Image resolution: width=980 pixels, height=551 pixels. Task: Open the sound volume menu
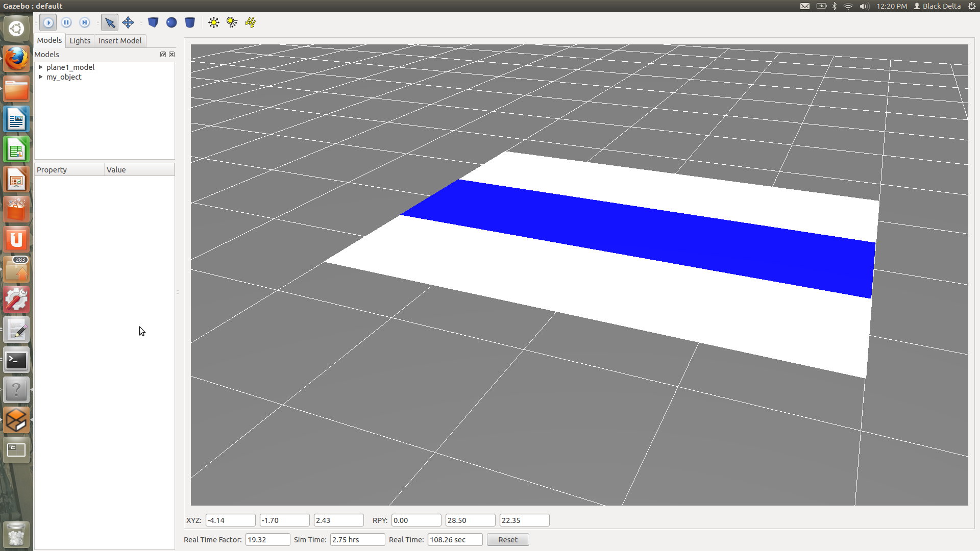864,6
